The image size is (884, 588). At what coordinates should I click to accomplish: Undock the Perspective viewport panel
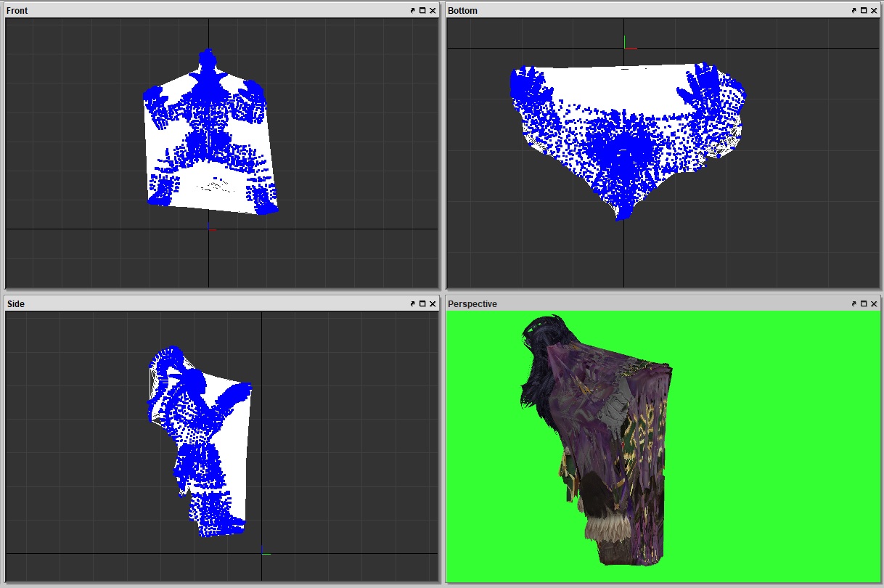pos(854,304)
